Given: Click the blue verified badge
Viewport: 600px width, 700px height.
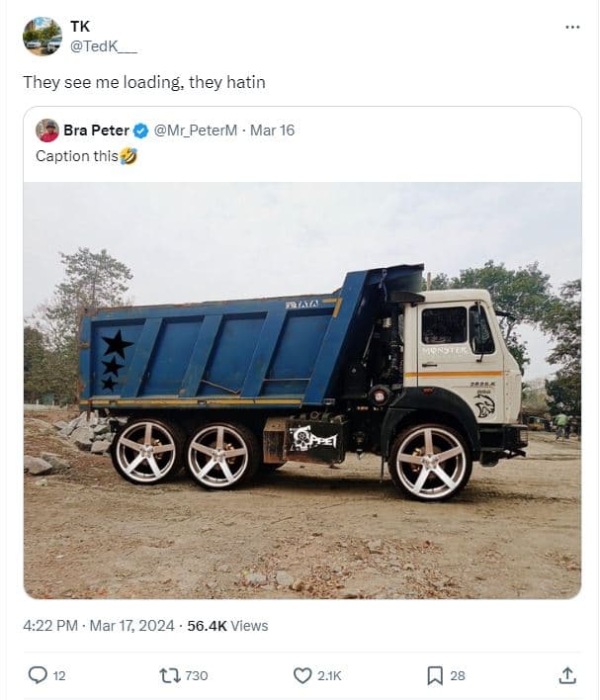Looking at the screenshot, I should tap(141, 131).
